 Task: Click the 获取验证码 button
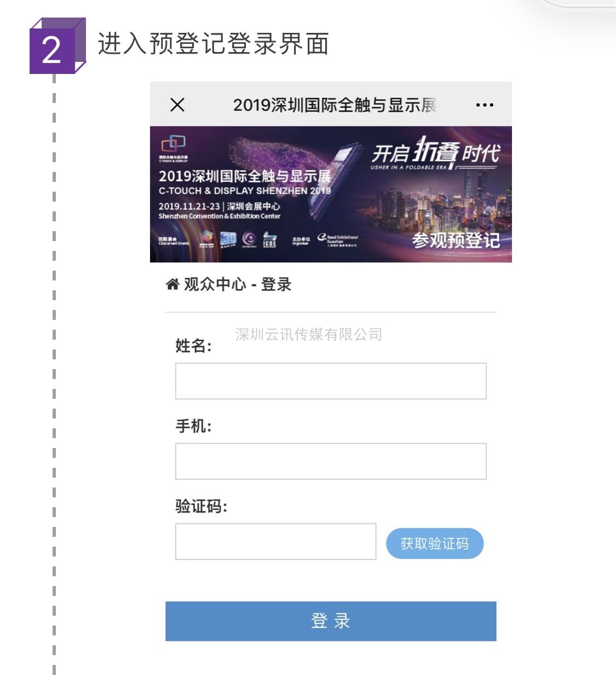(435, 543)
